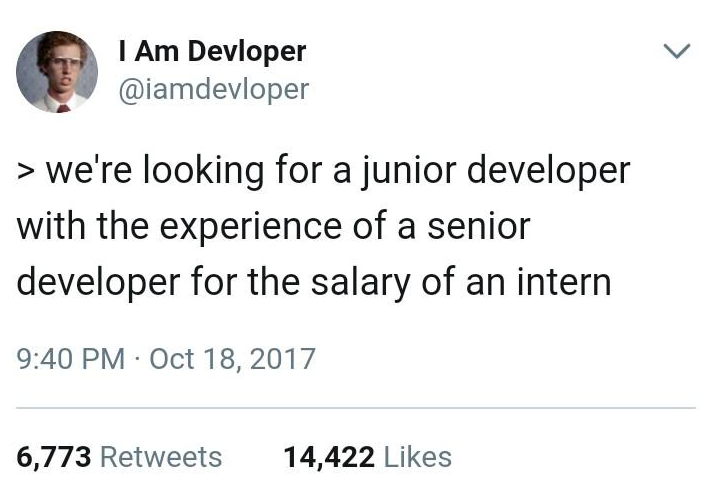View the 6,773 retweet count
This screenshot has width=712, height=500.
[54, 457]
